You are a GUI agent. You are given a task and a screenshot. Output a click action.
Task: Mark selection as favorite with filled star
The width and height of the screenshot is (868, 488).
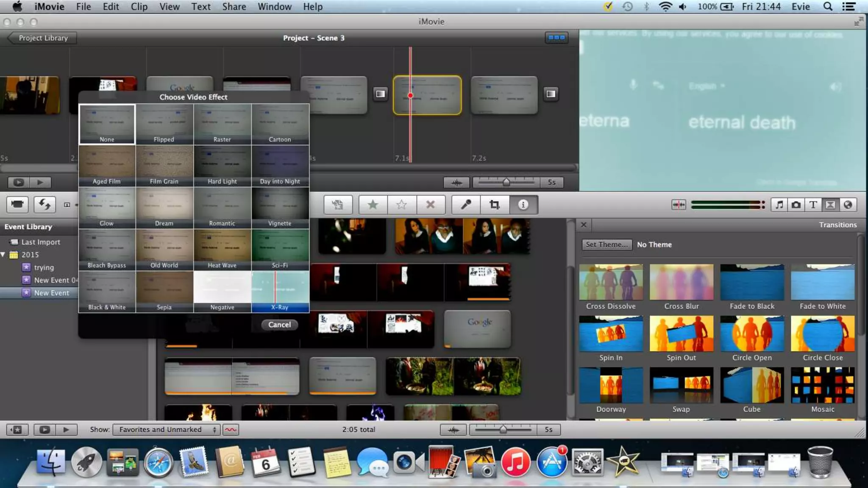[373, 205]
